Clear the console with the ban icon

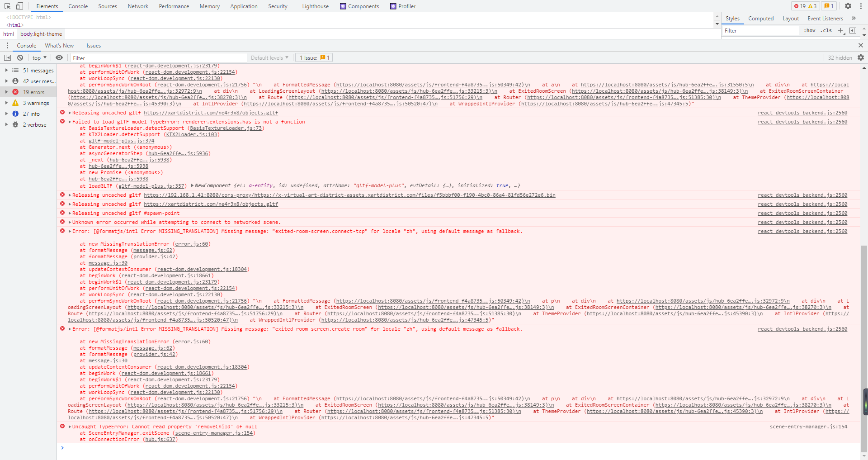click(x=20, y=57)
